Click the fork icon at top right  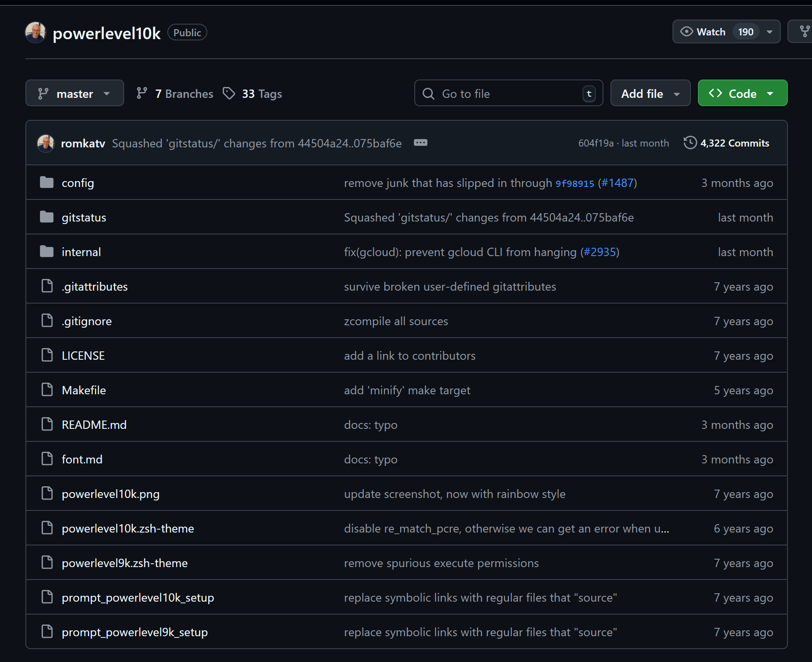pos(804,32)
